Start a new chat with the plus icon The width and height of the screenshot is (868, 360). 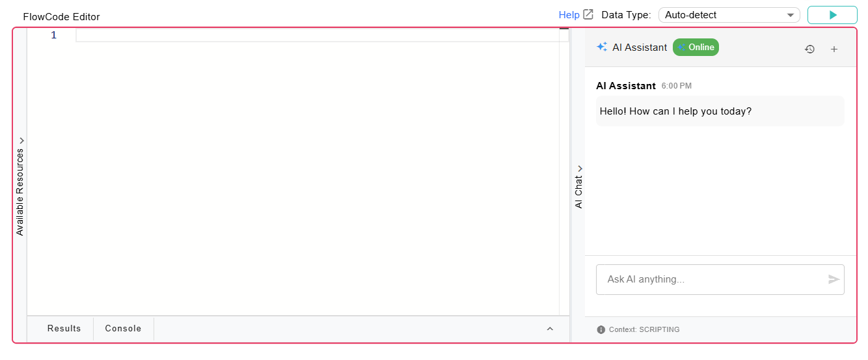[834, 49]
